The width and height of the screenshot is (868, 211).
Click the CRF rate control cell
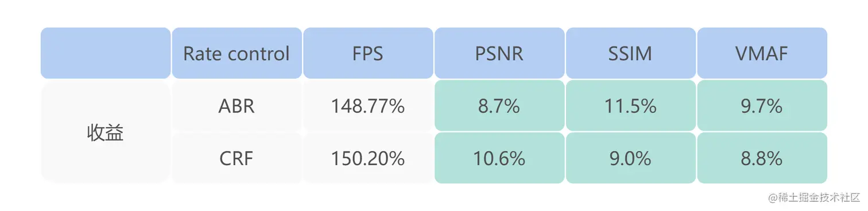click(x=237, y=158)
